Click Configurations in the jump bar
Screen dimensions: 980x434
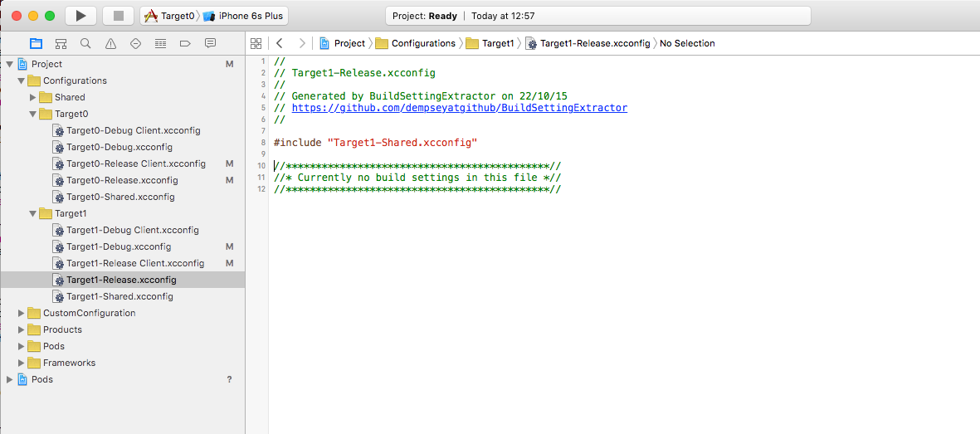click(x=422, y=43)
